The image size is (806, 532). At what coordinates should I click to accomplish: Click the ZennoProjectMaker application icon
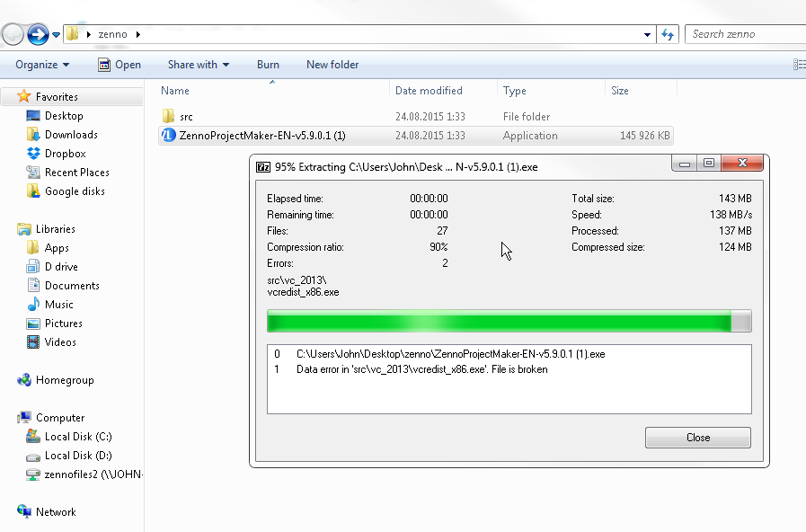click(169, 135)
